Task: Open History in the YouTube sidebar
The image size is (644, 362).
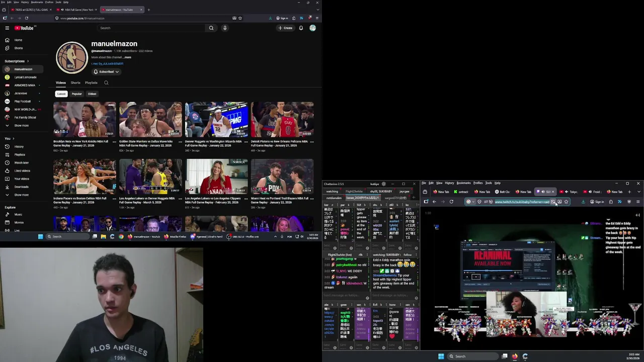Action: (x=18, y=147)
